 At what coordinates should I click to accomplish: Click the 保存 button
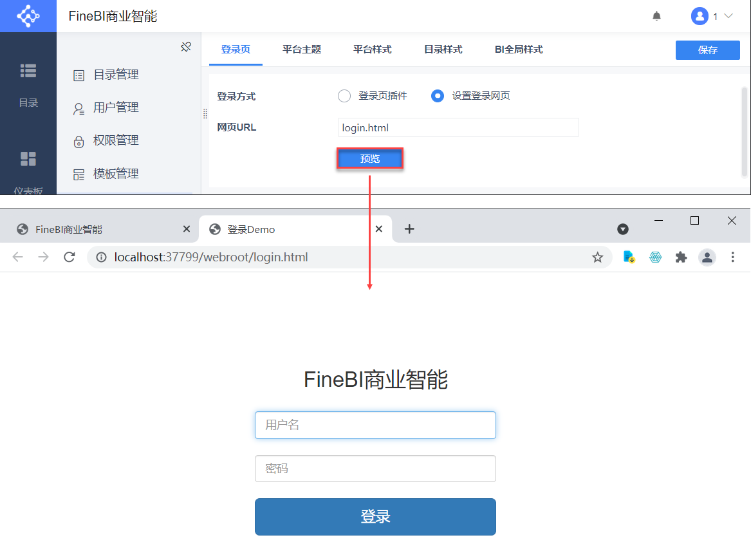pyautogui.click(x=707, y=50)
